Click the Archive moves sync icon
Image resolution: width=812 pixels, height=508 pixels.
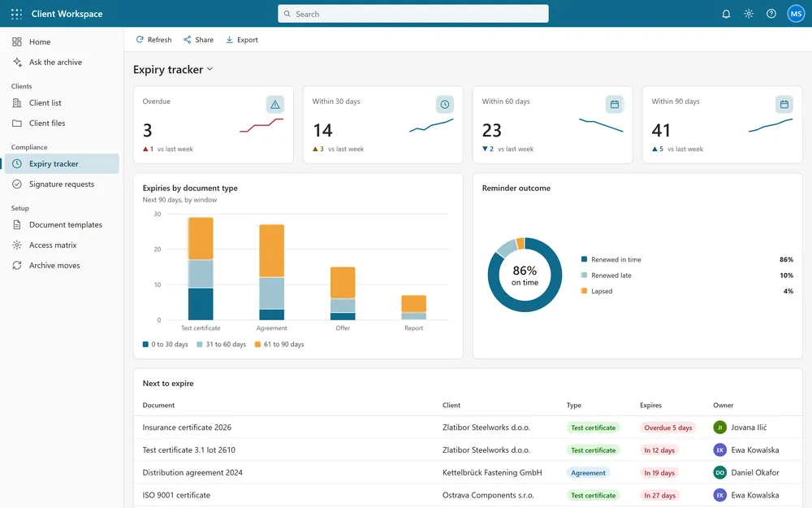tap(17, 266)
